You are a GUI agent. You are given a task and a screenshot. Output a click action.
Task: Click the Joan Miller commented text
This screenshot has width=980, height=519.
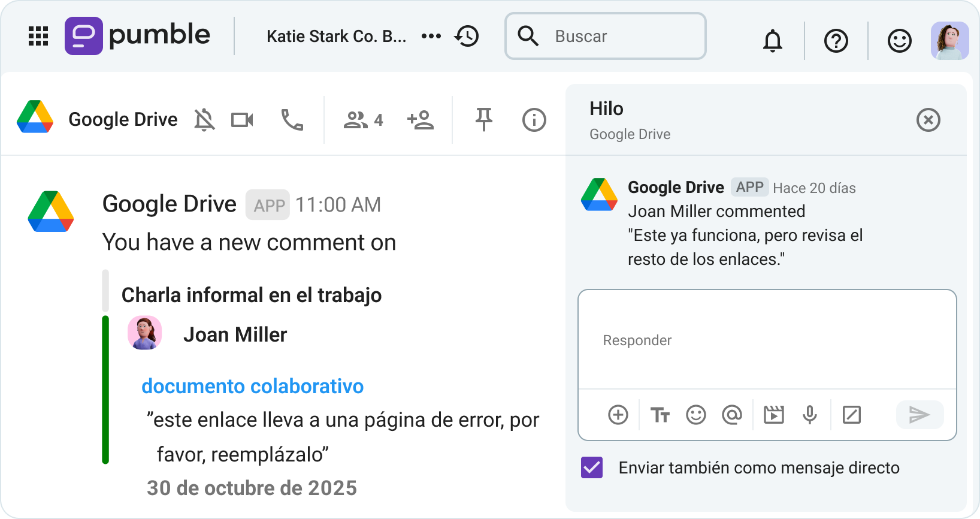[716, 212]
